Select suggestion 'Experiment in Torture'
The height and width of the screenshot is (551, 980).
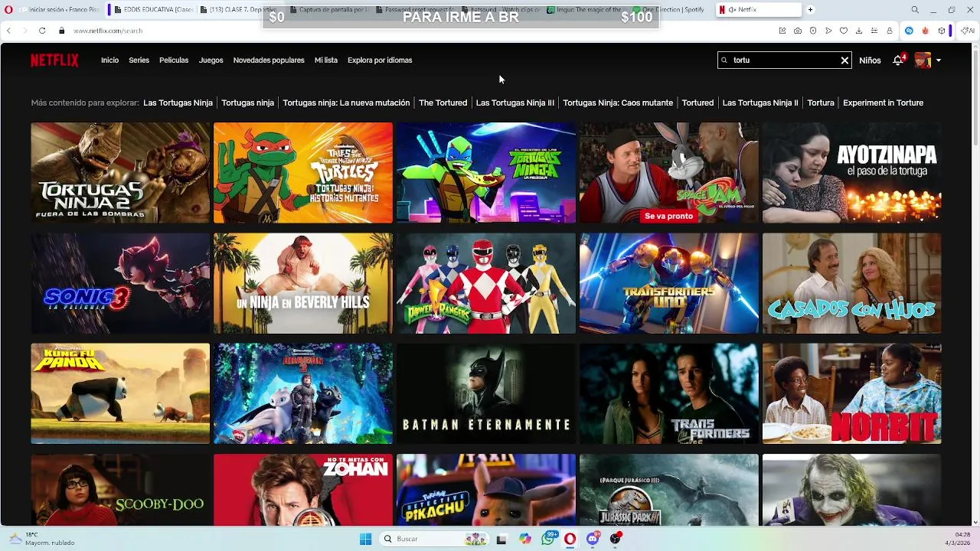883,103
